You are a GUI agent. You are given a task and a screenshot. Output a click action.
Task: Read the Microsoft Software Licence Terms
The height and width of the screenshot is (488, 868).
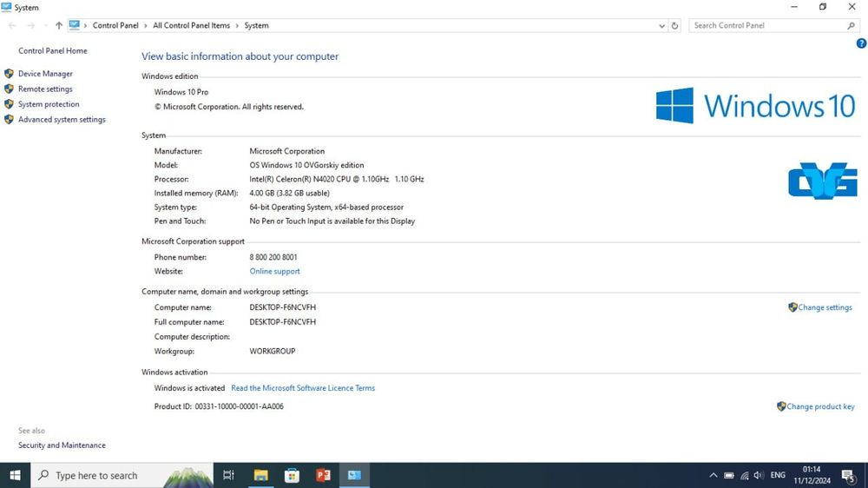(303, 388)
